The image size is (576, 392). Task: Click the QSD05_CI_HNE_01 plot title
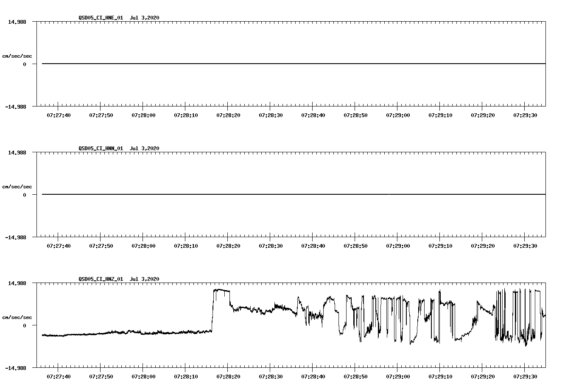click(x=119, y=17)
